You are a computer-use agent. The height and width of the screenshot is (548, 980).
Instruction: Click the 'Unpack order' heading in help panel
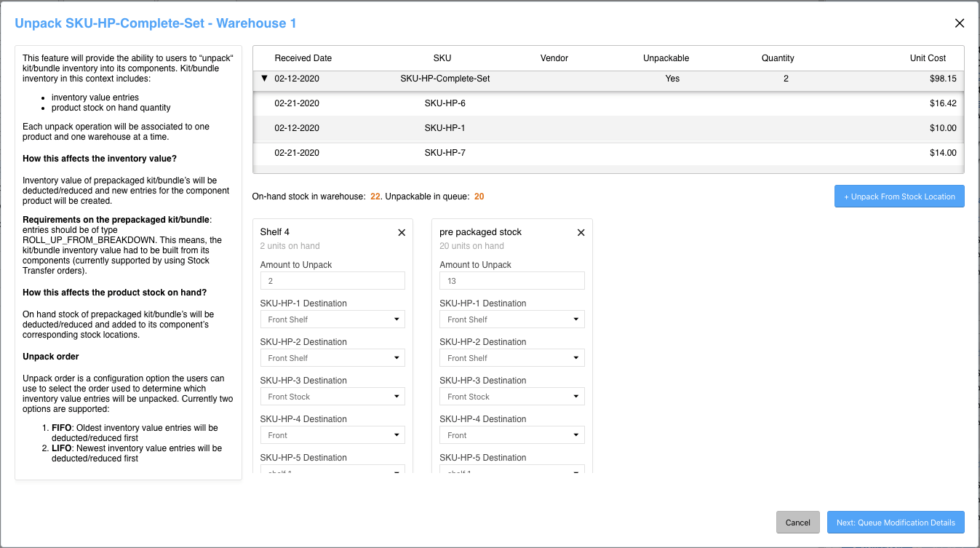[51, 357]
